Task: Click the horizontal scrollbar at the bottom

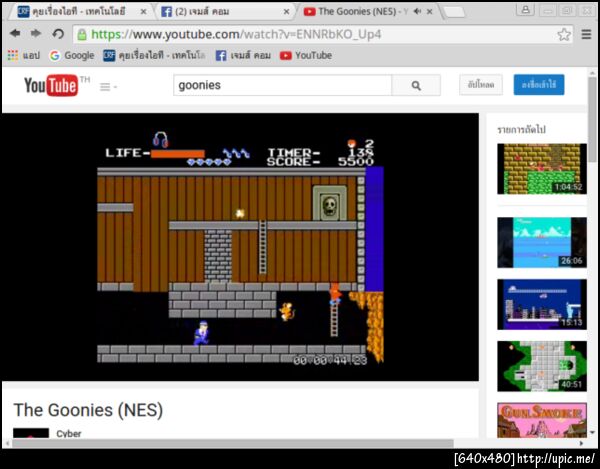Action: pos(233,443)
